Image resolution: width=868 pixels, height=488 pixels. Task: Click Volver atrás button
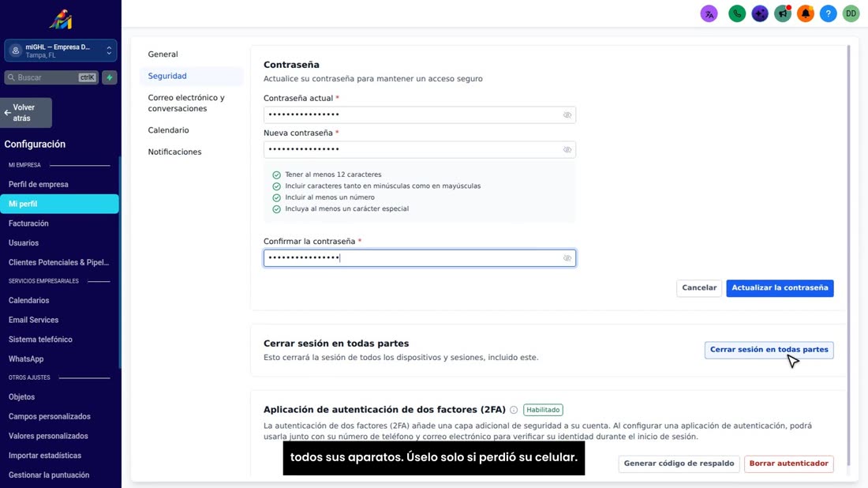(x=26, y=113)
